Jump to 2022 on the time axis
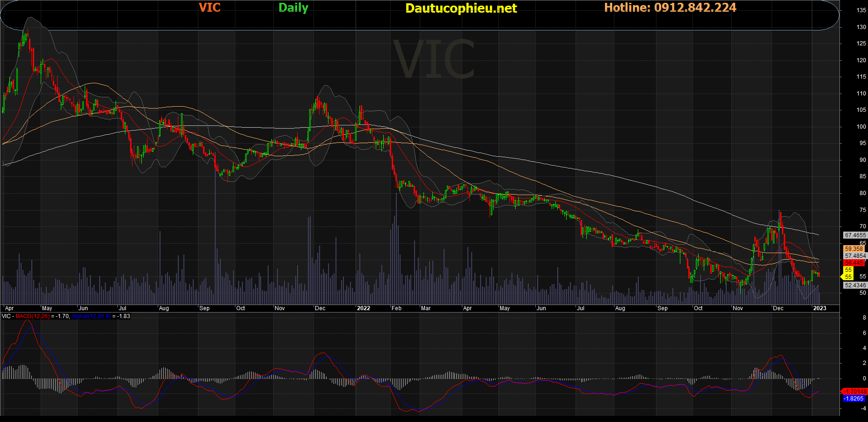868x422 pixels. click(x=363, y=308)
